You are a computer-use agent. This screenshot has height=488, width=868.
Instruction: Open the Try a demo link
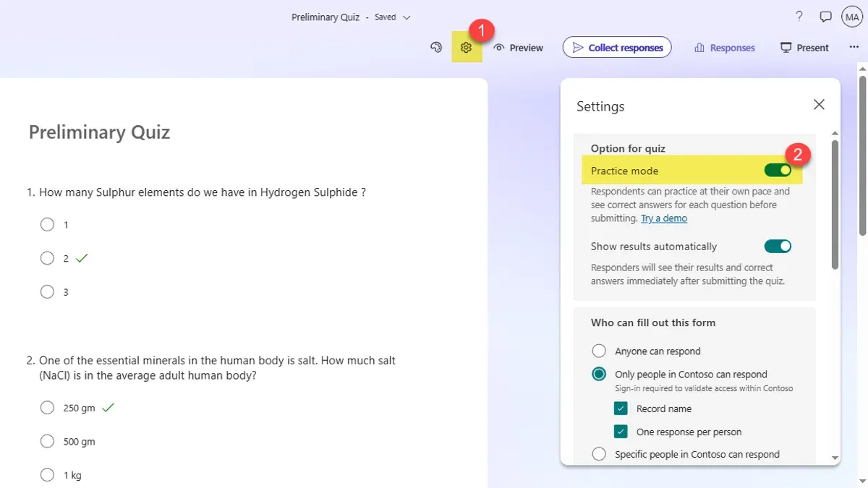point(664,218)
